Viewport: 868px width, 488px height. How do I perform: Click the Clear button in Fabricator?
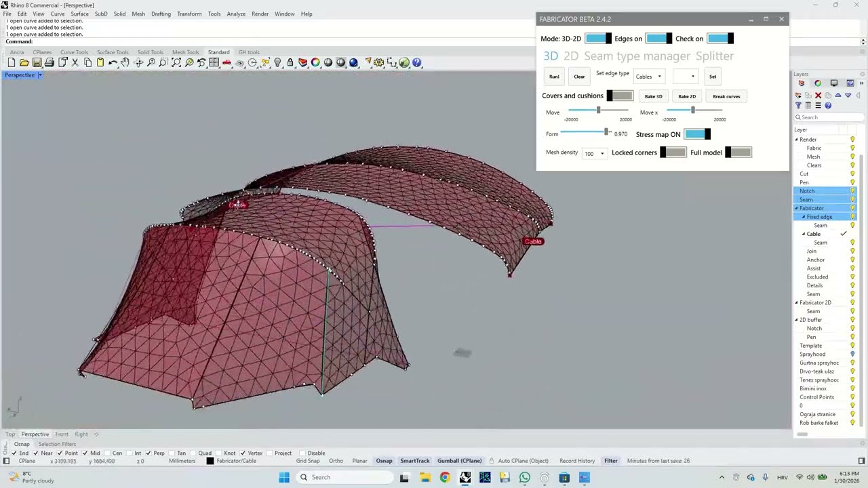click(579, 77)
